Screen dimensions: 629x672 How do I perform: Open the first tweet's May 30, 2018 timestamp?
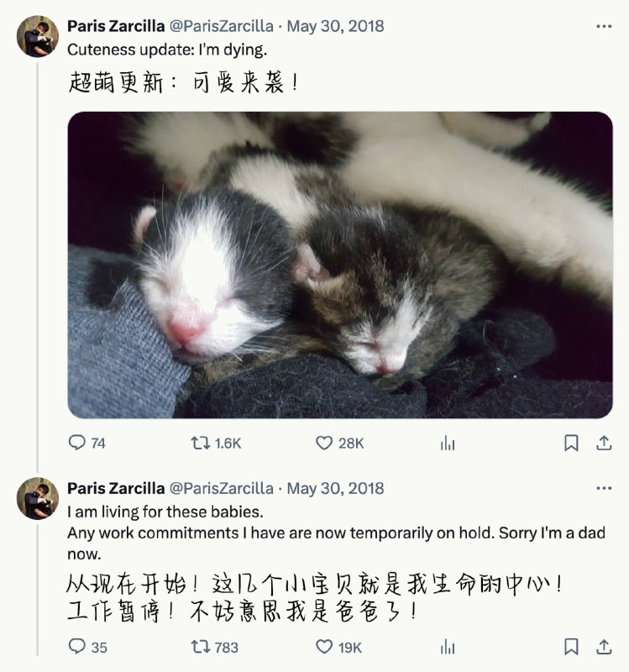tap(336, 26)
